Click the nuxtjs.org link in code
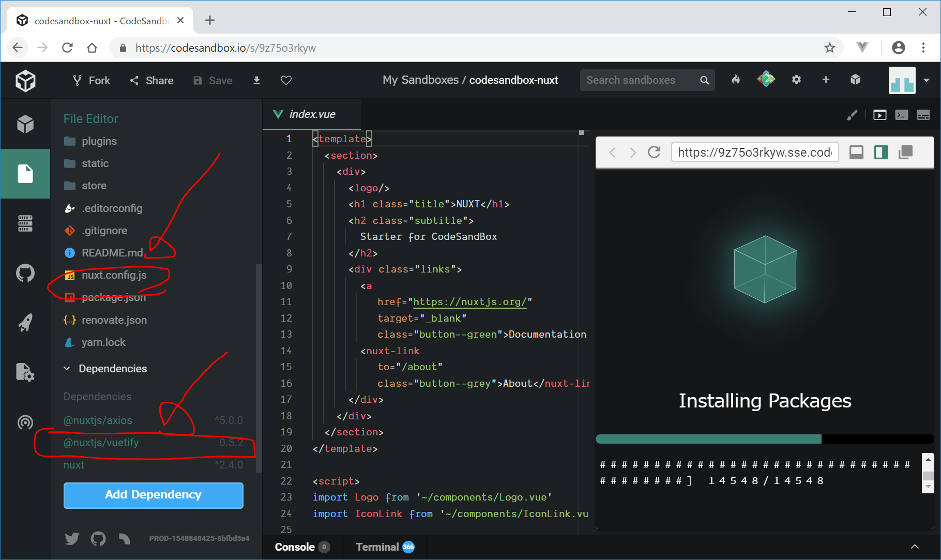Screen dimensions: 941x560 coord(469,302)
